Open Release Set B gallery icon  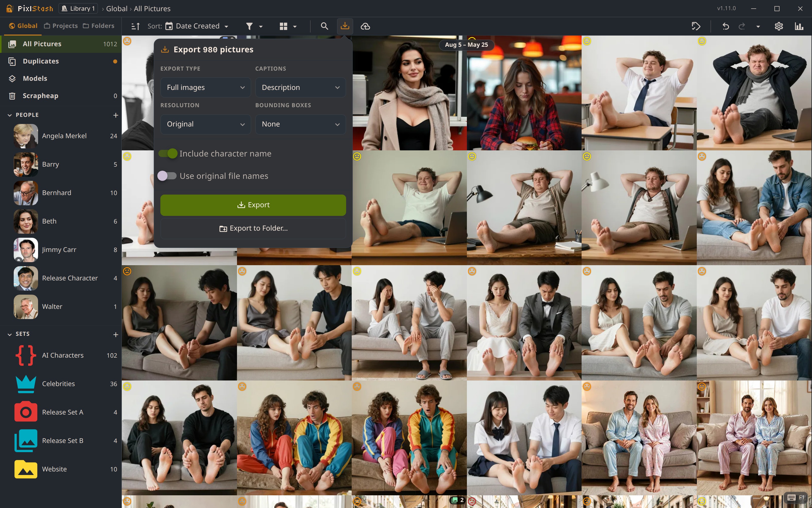pos(26,440)
